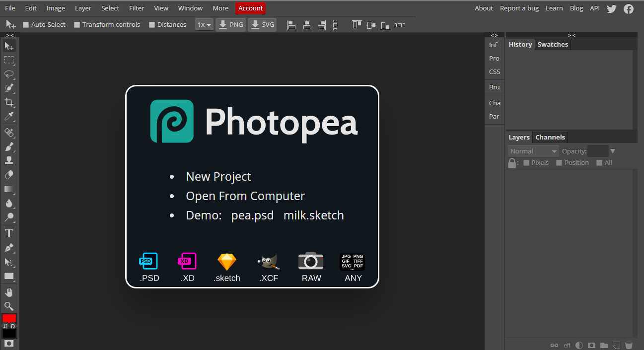Screen dimensions: 644x350
Task: Select the Rectangle shape tool
Action: (x=9, y=276)
